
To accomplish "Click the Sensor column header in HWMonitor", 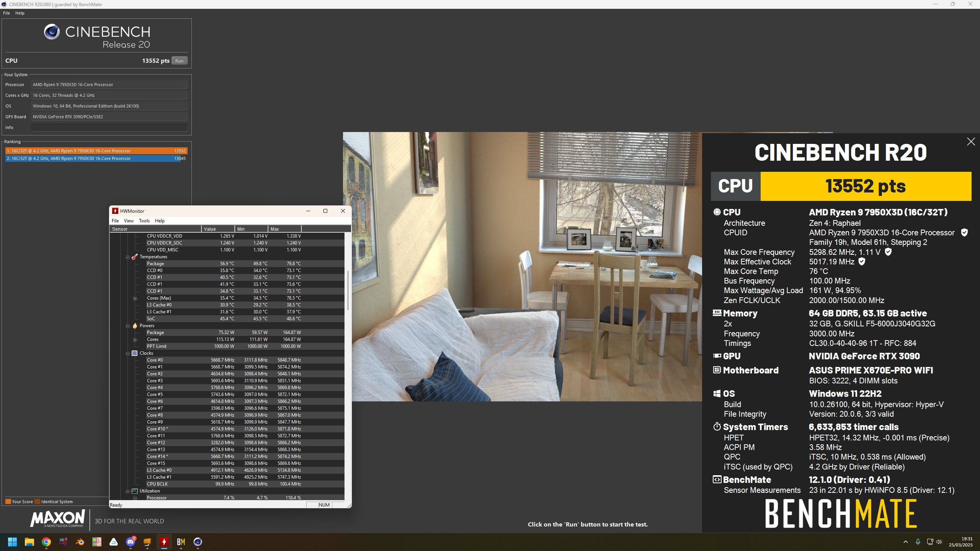I will pos(155,229).
